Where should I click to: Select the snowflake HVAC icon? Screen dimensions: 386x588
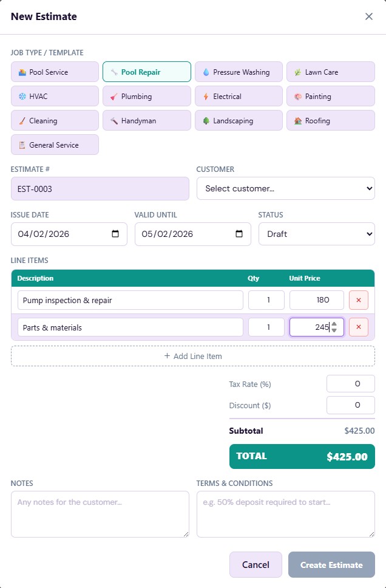tap(22, 96)
